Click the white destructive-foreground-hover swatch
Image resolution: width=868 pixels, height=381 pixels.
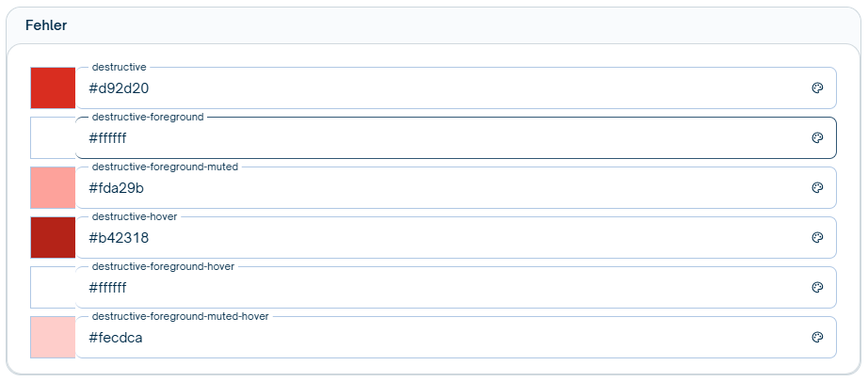[x=53, y=288]
